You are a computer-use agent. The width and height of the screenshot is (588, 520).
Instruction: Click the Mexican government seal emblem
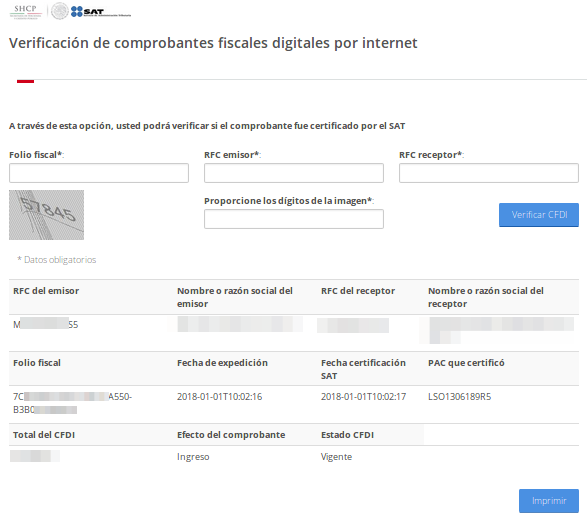pyautogui.click(x=59, y=11)
